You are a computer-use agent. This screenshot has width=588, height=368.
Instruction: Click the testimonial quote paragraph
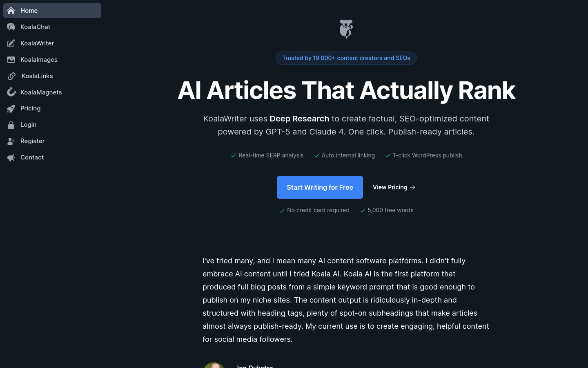point(346,300)
